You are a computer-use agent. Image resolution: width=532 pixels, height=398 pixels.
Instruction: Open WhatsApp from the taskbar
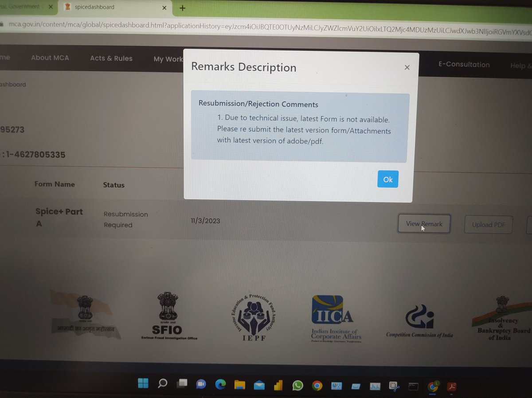[x=297, y=386]
